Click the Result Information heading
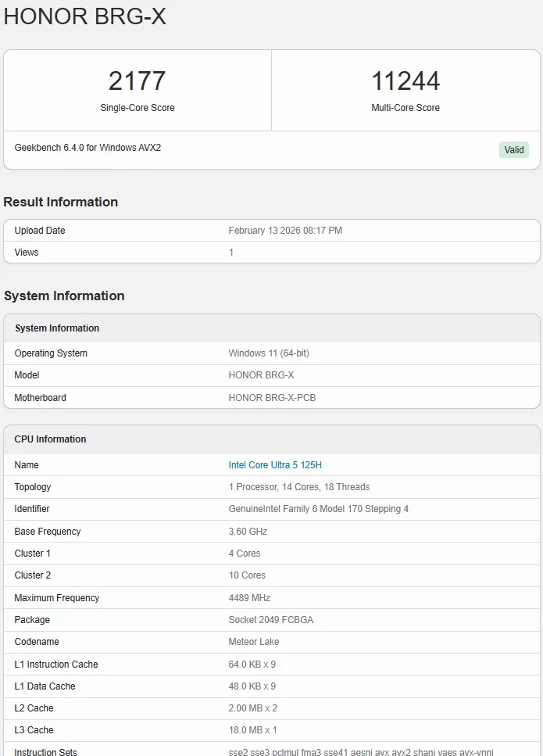This screenshot has height=756, width=543. coord(61,202)
